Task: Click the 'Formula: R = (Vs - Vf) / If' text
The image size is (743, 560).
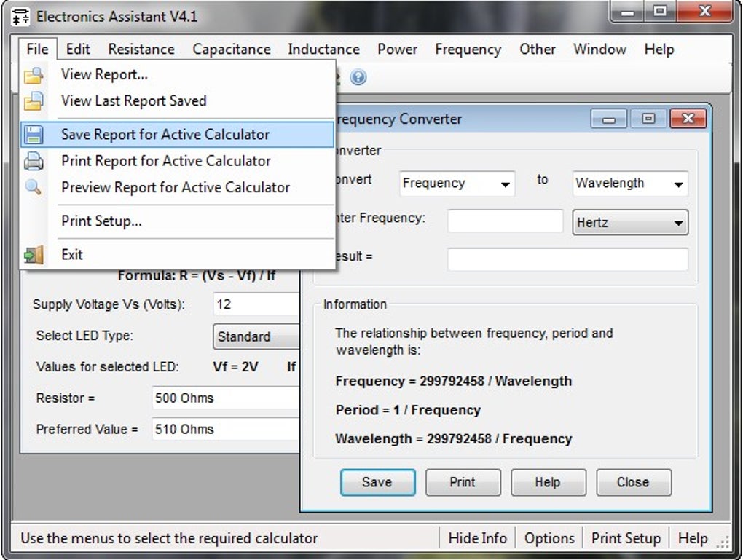Action: pyautogui.click(x=196, y=275)
